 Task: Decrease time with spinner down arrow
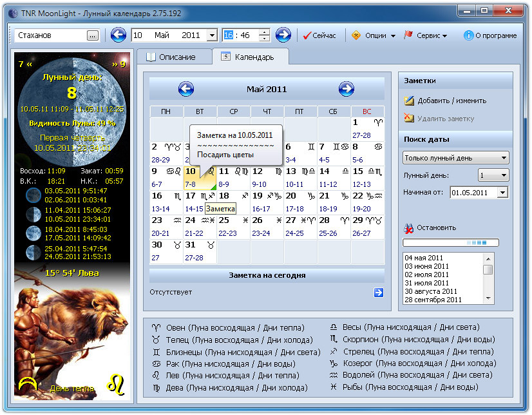(264, 39)
